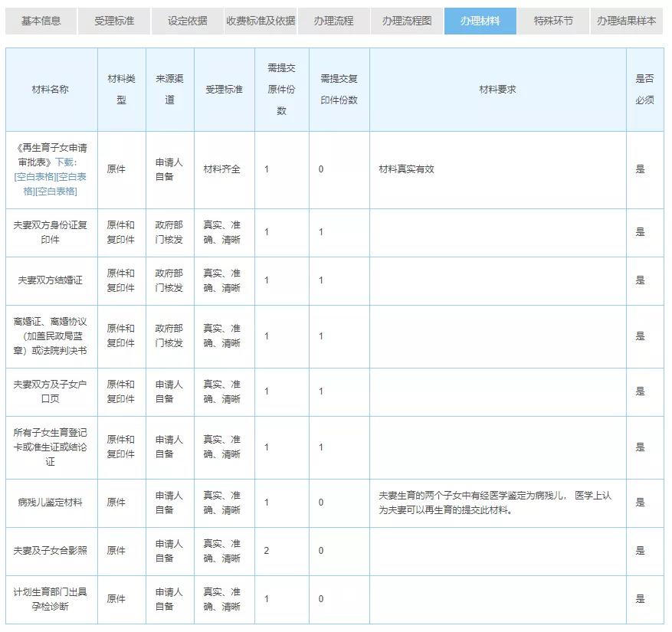Open the 办理结果样本 tab
Image resolution: width=672 pixels, height=632 pixels.
[627, 21]
